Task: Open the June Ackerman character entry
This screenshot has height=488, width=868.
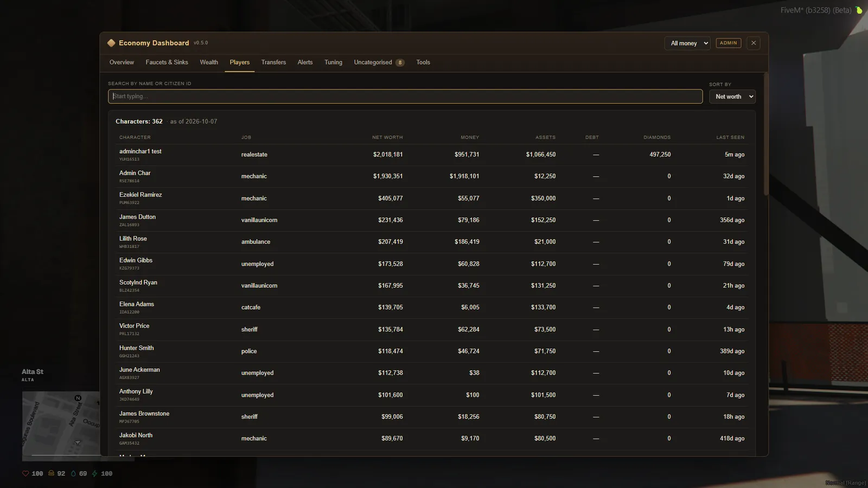Action: point(139,370)
